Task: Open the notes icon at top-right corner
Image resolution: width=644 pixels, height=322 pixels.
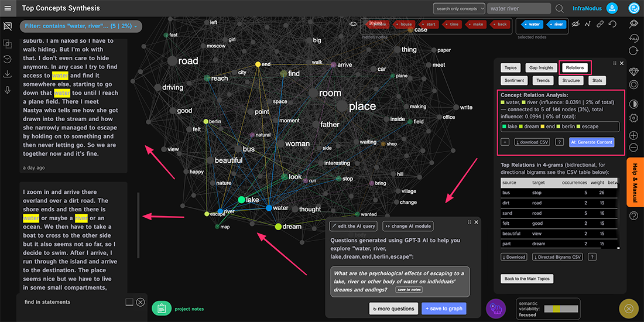Action: coord(633,8)
